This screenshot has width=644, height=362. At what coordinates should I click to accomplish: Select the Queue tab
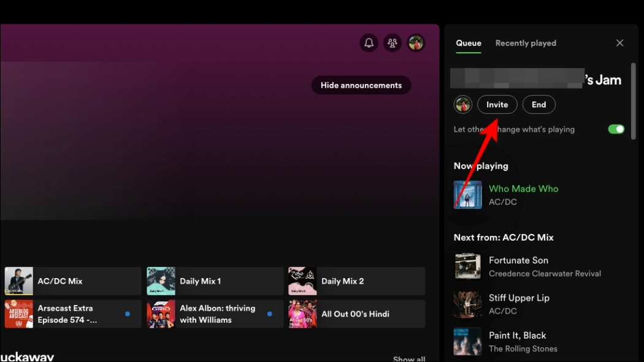pos(468,43)
